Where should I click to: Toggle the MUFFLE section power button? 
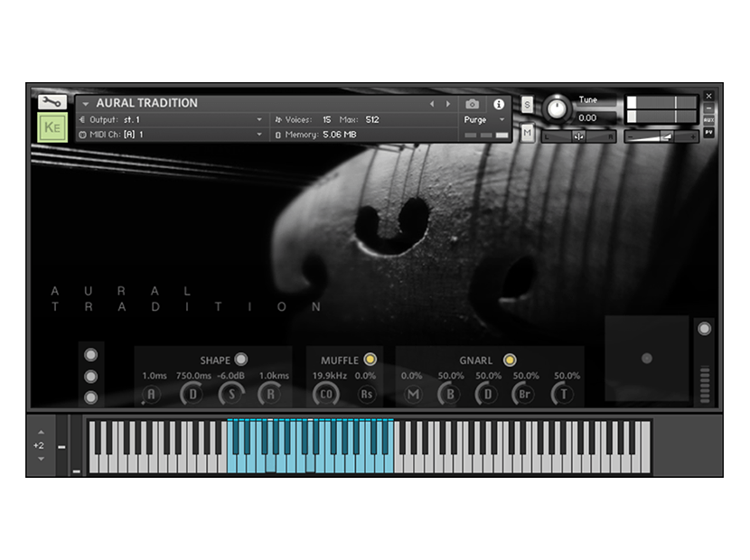click(x=370, y=359)
